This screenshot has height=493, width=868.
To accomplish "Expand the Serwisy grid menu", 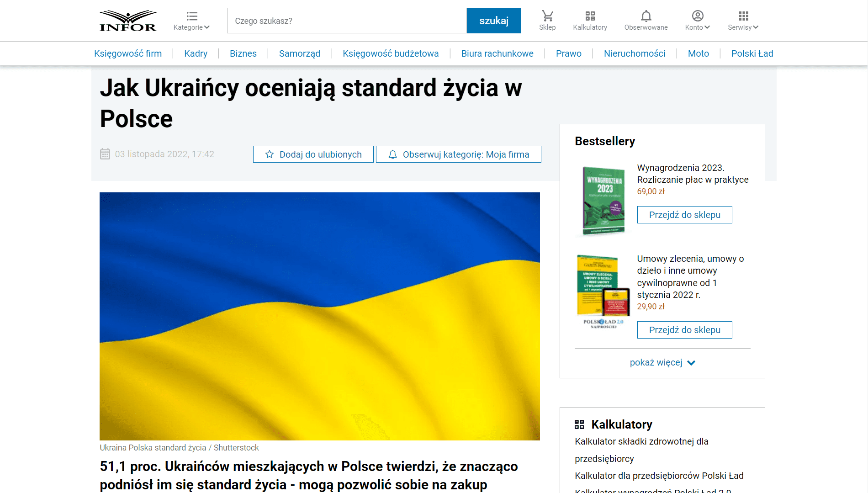I will click(743, 21).
